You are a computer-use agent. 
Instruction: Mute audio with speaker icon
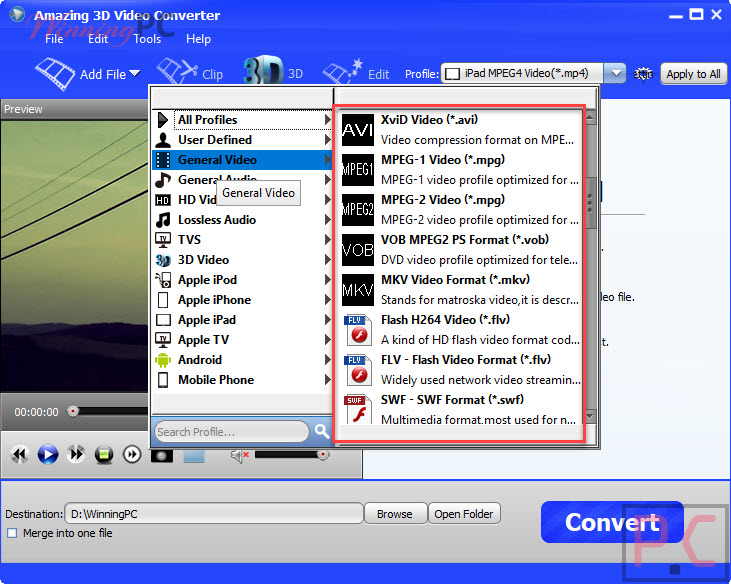click(x=240, y=455)
